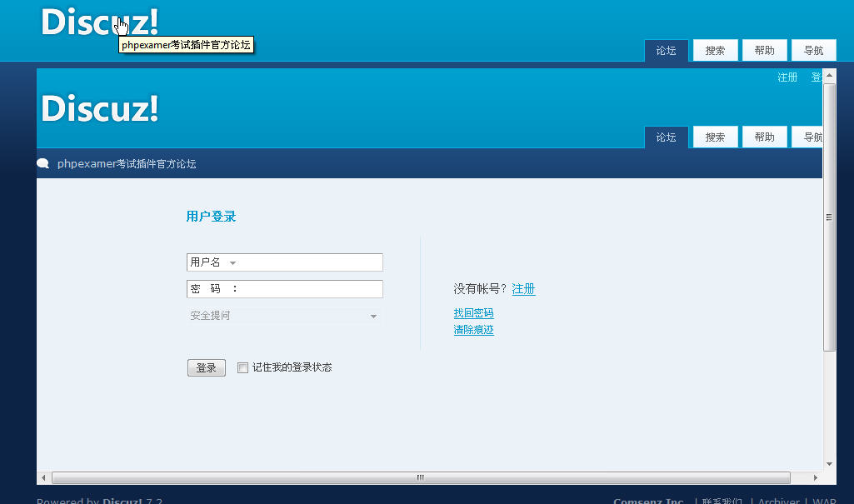This screenshot has height=504, width=854.
Task: Click the vertical scrollbar down arrow
Action: point(829,464)
